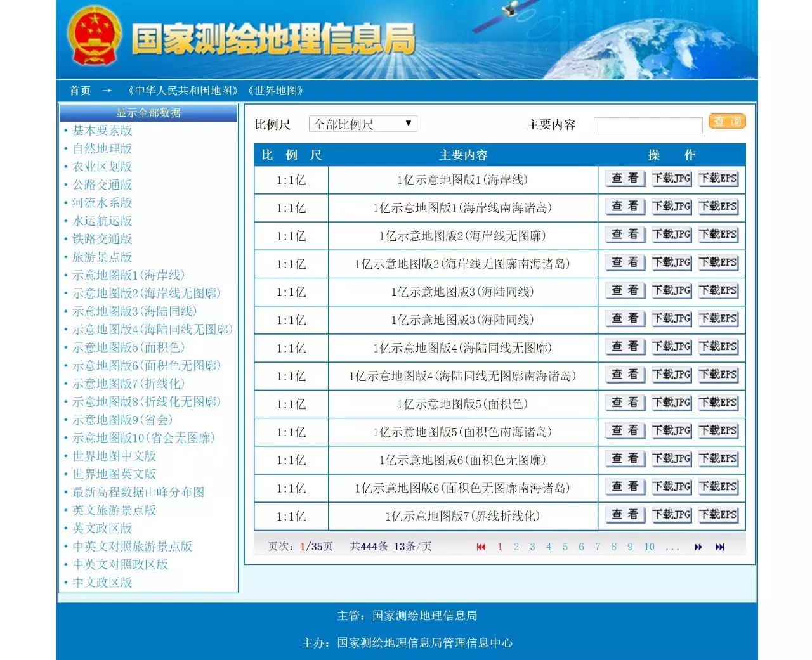Viewport: 812px width, 660px height.
Task: View map 1亿示意地图版1(海岸线) via 查看
Action: click(x=625, y=179)
